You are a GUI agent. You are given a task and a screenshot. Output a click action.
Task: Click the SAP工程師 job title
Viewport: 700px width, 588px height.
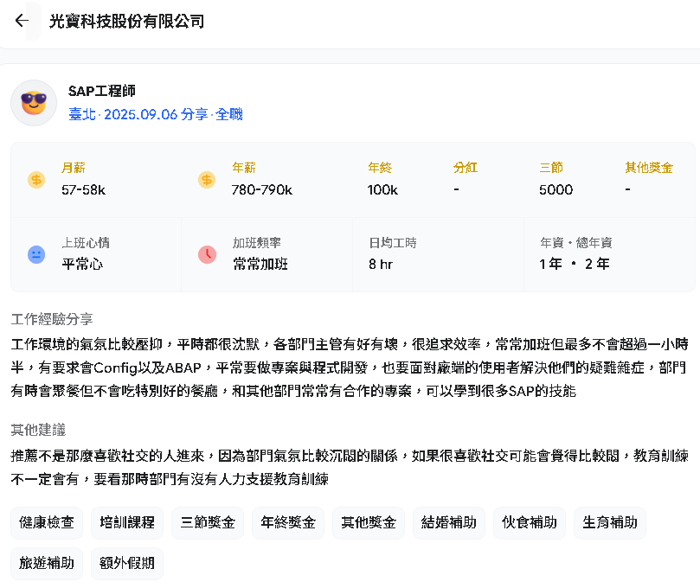coord(102,91)
